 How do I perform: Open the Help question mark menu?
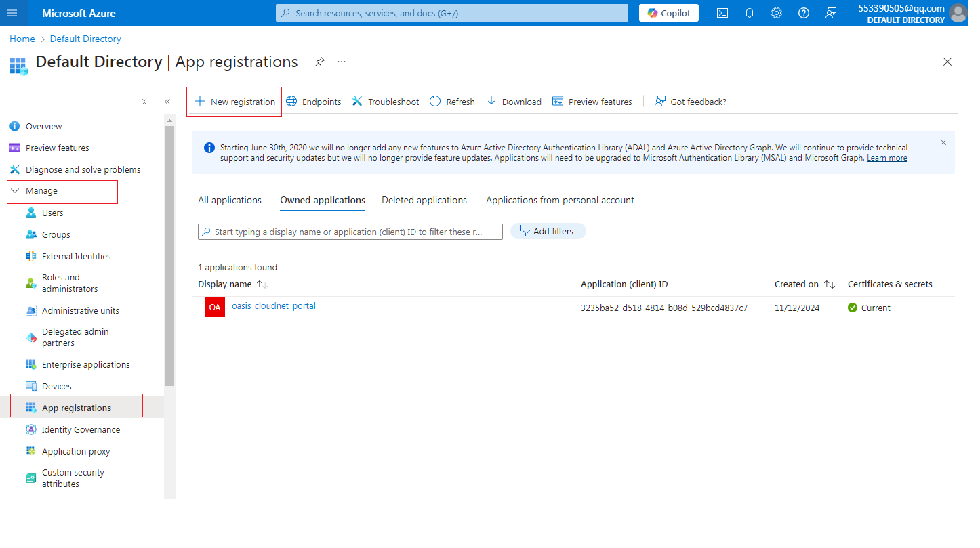(x=804, y=13)
